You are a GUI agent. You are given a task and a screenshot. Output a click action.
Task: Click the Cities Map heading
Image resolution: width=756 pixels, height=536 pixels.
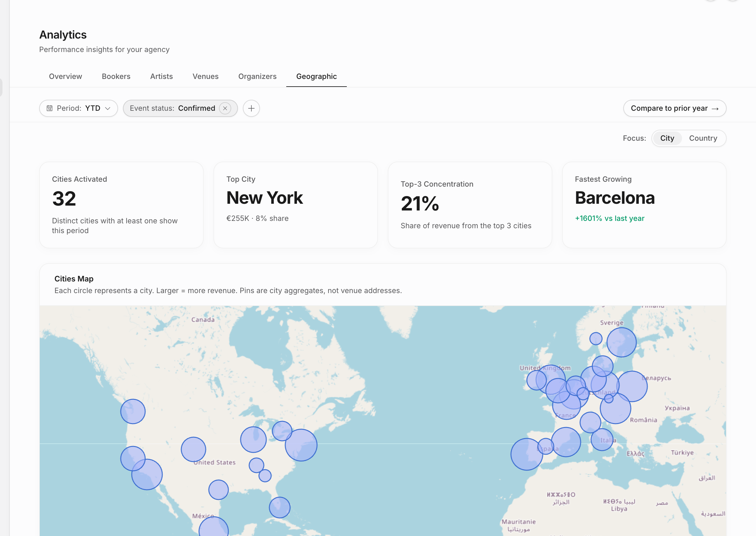(x=74, y=279)
